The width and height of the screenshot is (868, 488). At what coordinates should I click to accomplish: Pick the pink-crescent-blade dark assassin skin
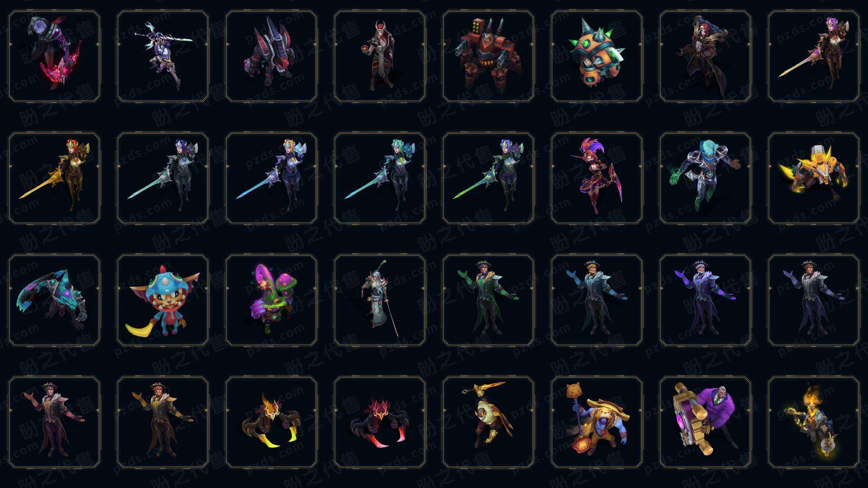(x=54, y=56)
